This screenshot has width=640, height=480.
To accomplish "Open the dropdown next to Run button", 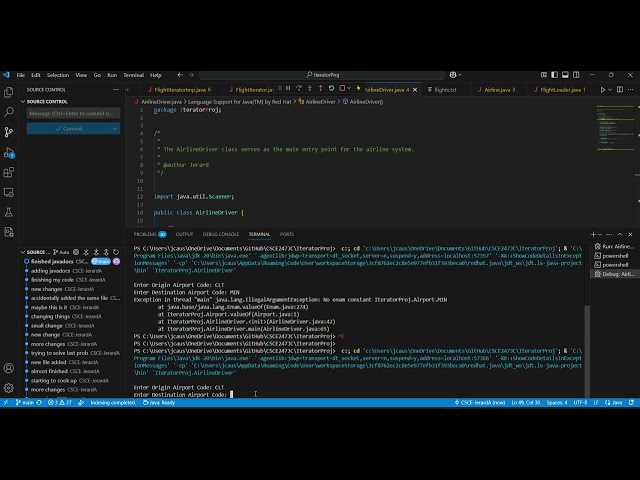I will pos(610,89).
